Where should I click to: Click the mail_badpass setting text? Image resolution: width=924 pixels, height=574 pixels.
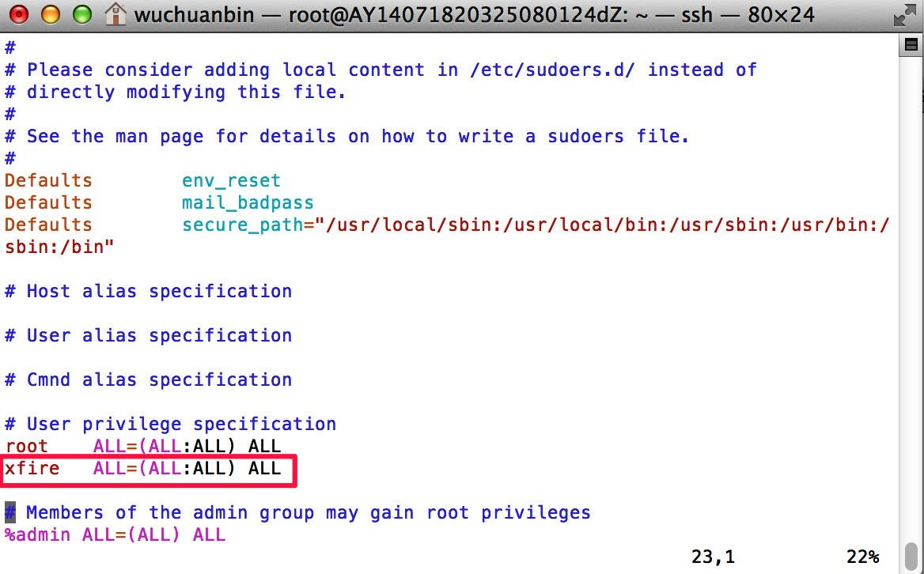[x=248, y=202]
